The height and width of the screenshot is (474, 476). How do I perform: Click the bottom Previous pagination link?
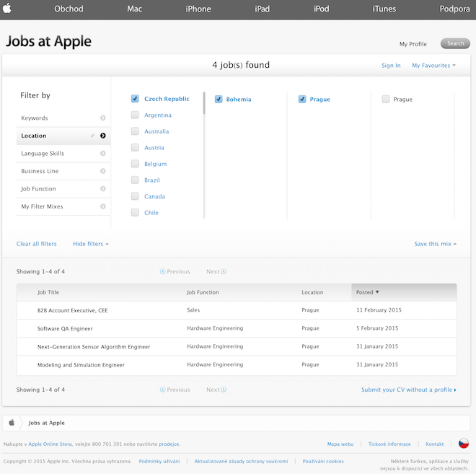[175, 390]
